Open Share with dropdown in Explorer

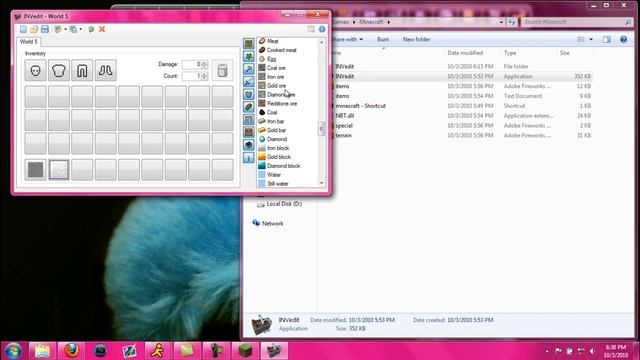point(347,39)
